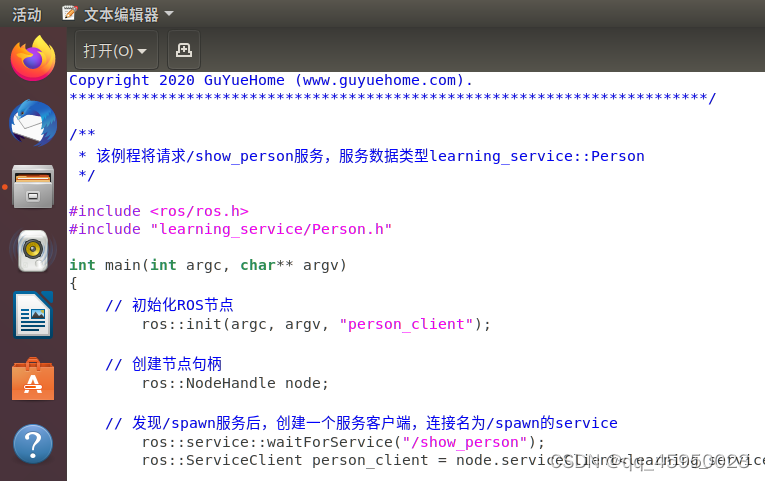Launch Rhythmbox speaker icon in dock
This screenshot has width=765, height=481.
click(x=33, y=251)
